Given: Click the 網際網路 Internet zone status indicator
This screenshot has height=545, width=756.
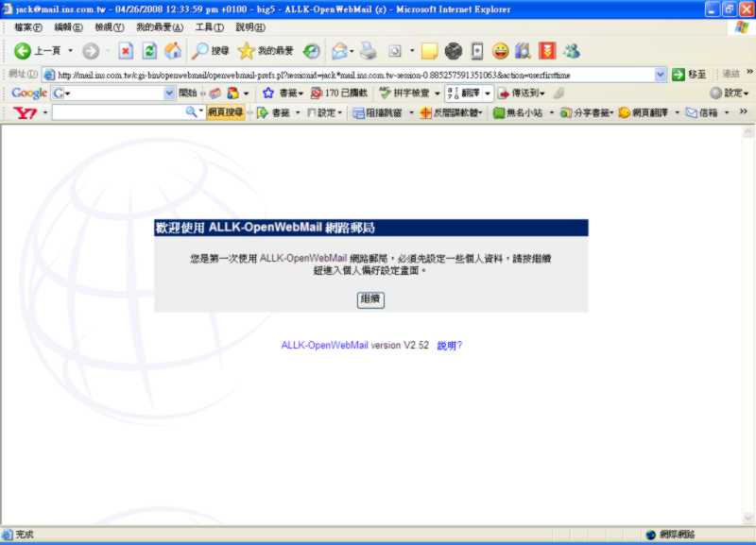Looking at the screenshot, I should coord(671,535).
